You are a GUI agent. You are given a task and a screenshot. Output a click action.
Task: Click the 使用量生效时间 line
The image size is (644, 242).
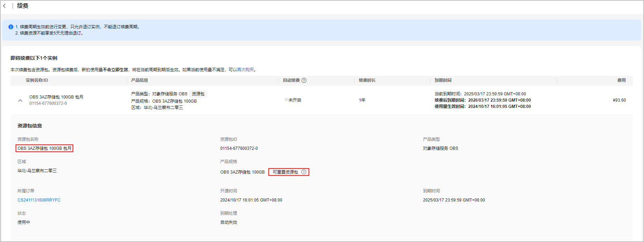482,107
